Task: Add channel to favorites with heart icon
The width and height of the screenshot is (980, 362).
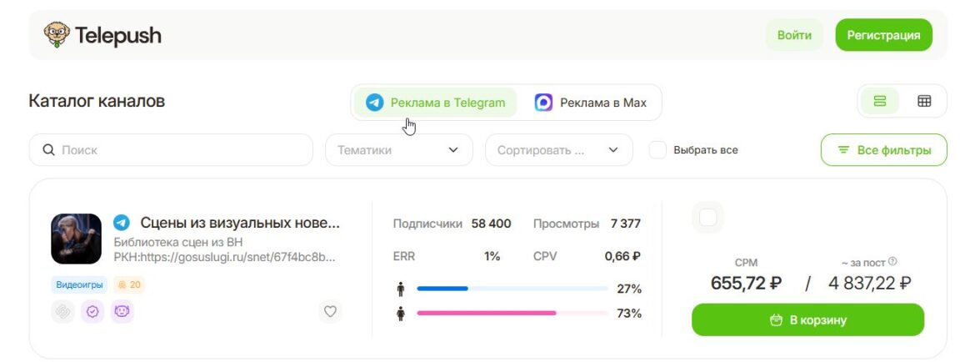Action: [x=330, y=311]
